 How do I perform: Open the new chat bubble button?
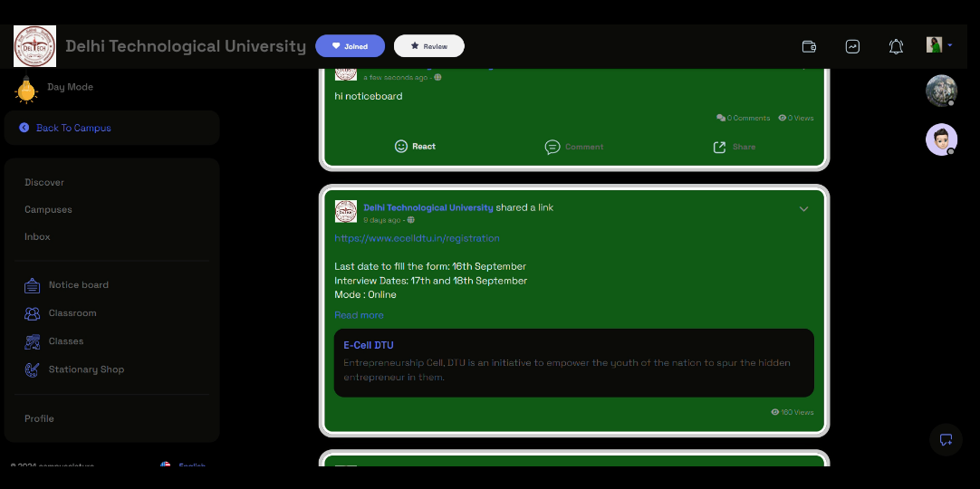946,440
